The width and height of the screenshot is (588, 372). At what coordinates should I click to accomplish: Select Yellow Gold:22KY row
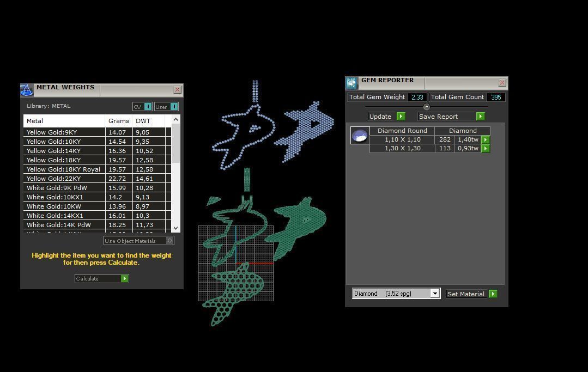coord(97,179)
